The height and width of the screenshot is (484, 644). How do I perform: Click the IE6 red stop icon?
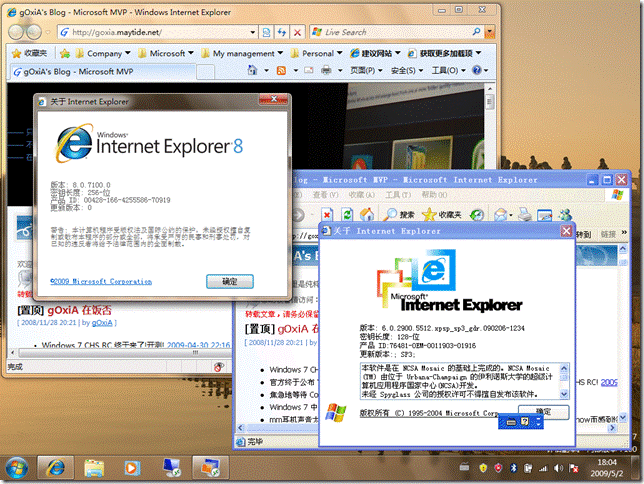[x=327, y=214]
